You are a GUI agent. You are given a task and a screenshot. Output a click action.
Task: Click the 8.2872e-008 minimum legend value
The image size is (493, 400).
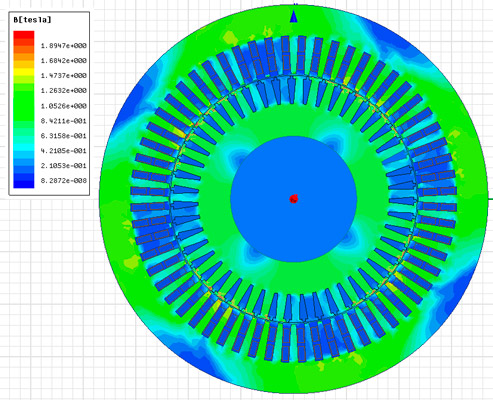[x=64, y=181]
